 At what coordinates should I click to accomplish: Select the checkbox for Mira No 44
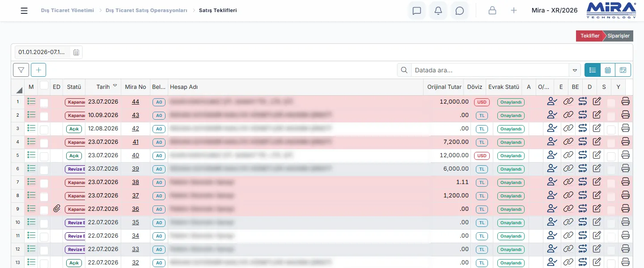click(44, 103)
